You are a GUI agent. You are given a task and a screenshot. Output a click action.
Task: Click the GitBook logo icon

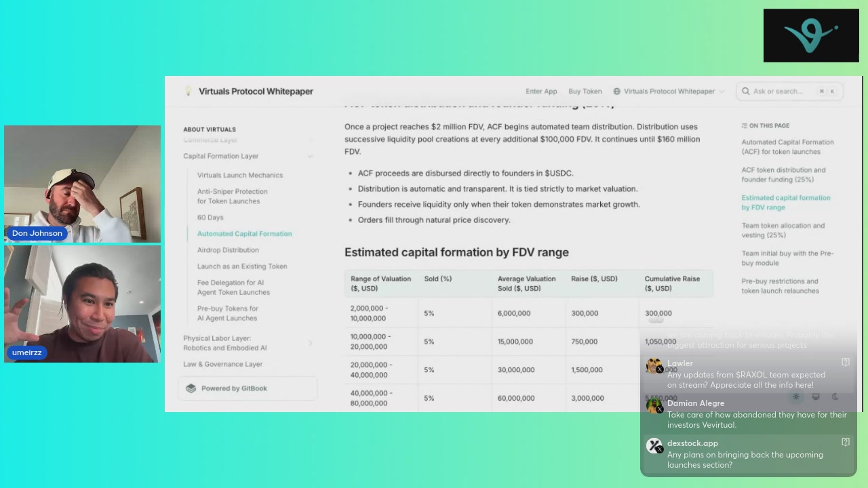[x=191, y=388]
